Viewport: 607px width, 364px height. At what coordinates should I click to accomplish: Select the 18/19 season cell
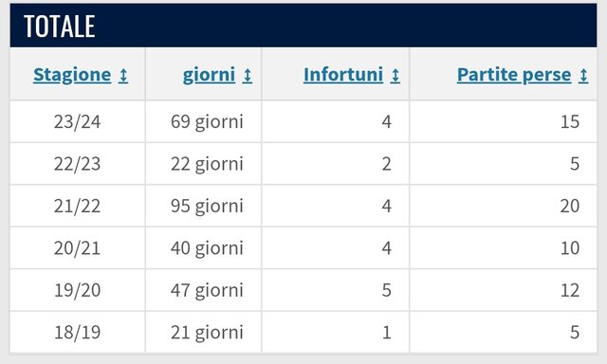78,333
